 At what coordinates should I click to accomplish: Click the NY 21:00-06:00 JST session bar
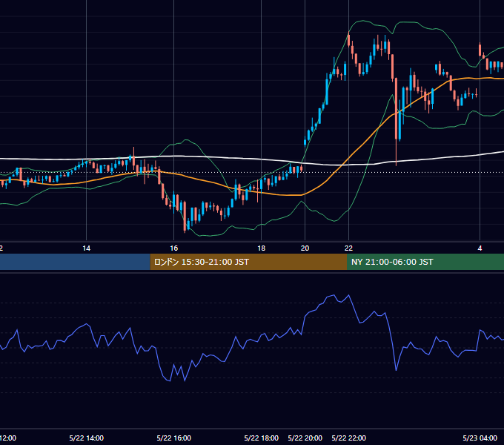click(425, 262)
